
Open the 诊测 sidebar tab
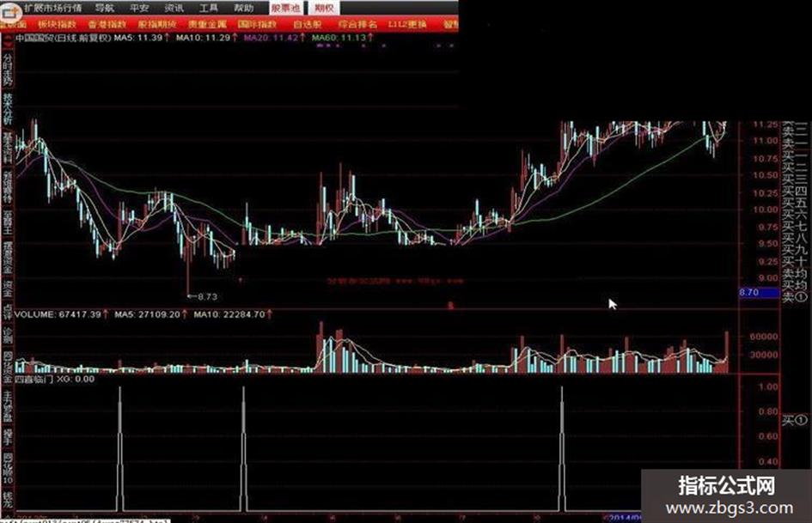pos(7,336)
